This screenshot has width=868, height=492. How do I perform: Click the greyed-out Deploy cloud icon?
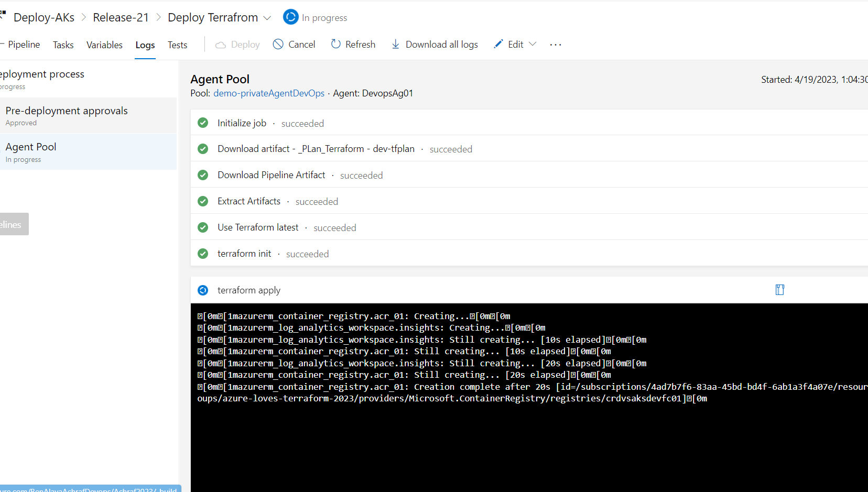221,44
